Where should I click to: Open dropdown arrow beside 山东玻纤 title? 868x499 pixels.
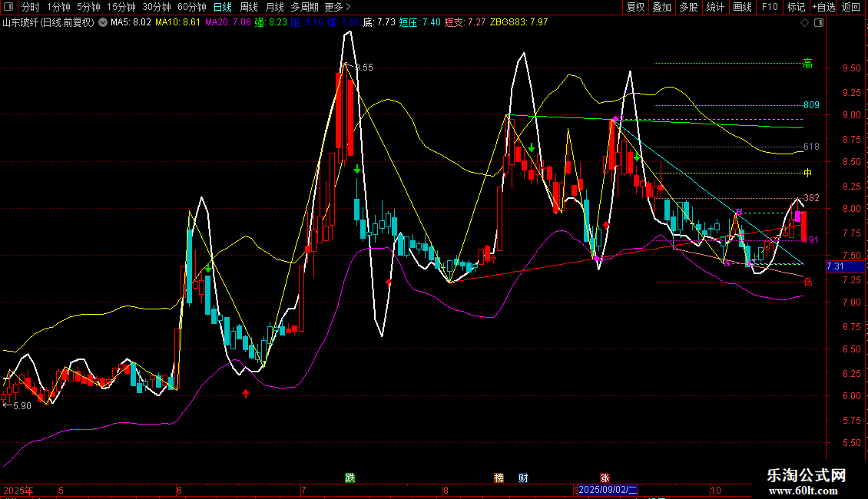103,23
